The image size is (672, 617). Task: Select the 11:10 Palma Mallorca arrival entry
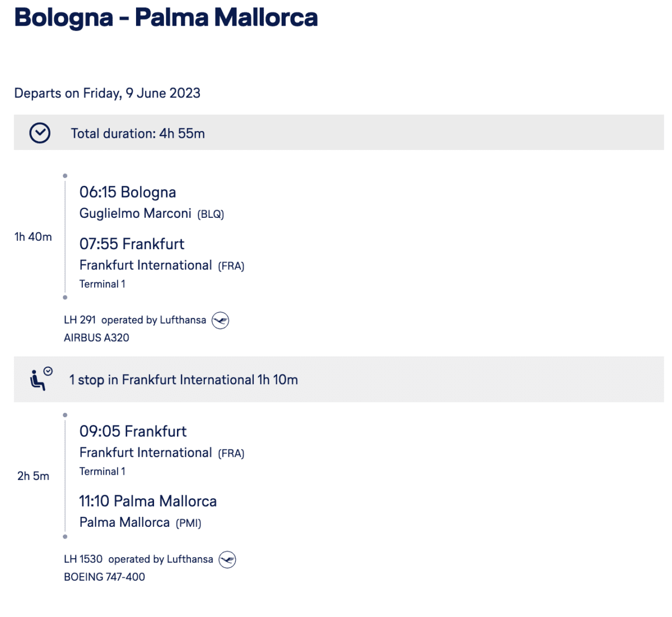[148, 501]
